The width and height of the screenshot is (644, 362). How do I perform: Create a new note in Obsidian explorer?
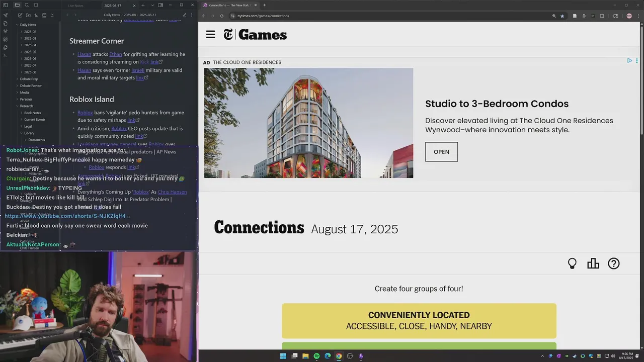(x=20, y=16)
